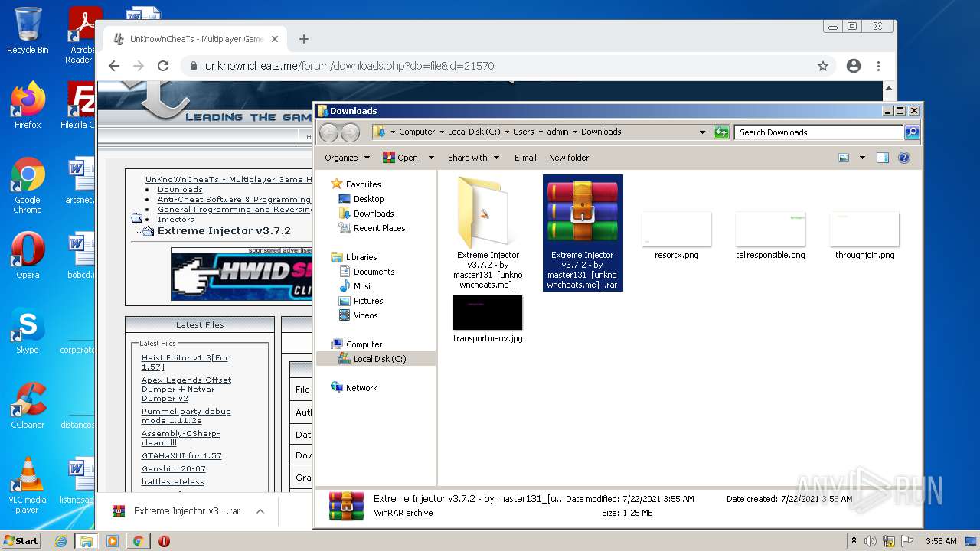Open CCleaner desktop shortcut
The width and height of the screenshot is (980, 551).
(x=28, y=406)
